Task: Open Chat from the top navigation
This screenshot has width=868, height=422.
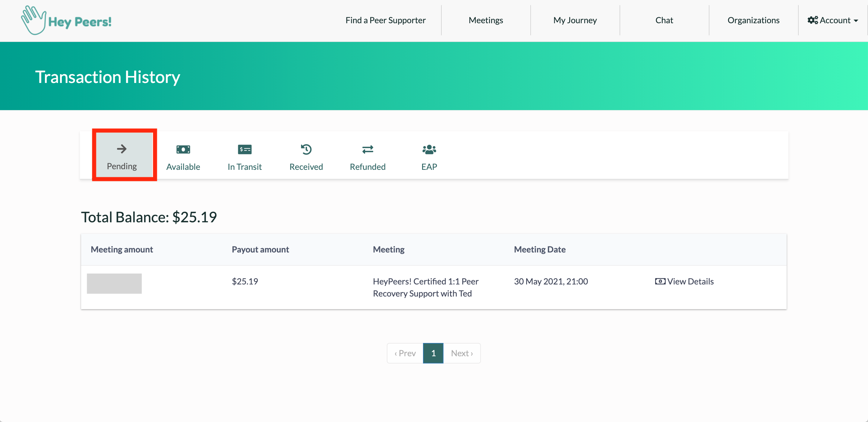Action: (664, 20)
